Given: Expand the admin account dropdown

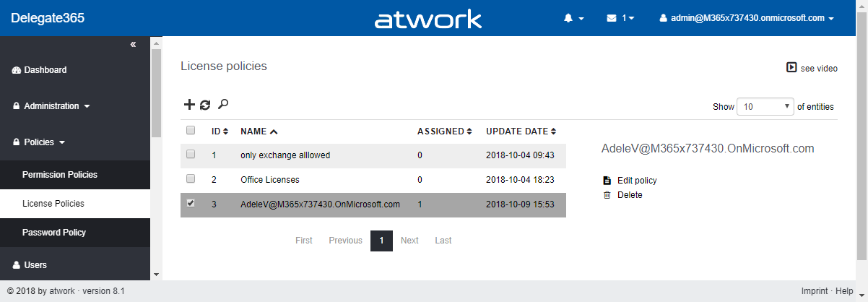Looking at the screenshot, I should [x=747, y=18].
